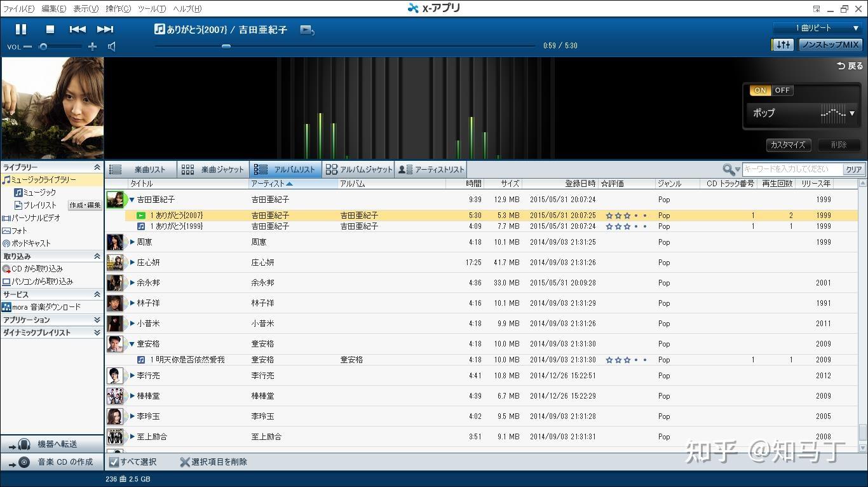Turn the sound effect switch to OFF
The width and height of the screenshot is (868, 487).
click(x=782, y=90)
